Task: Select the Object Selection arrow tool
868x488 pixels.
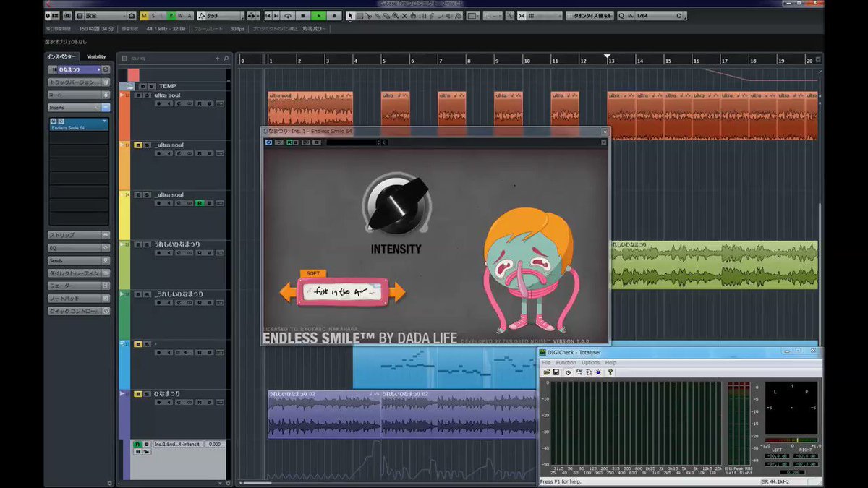Action: click(x=351, y=15)
